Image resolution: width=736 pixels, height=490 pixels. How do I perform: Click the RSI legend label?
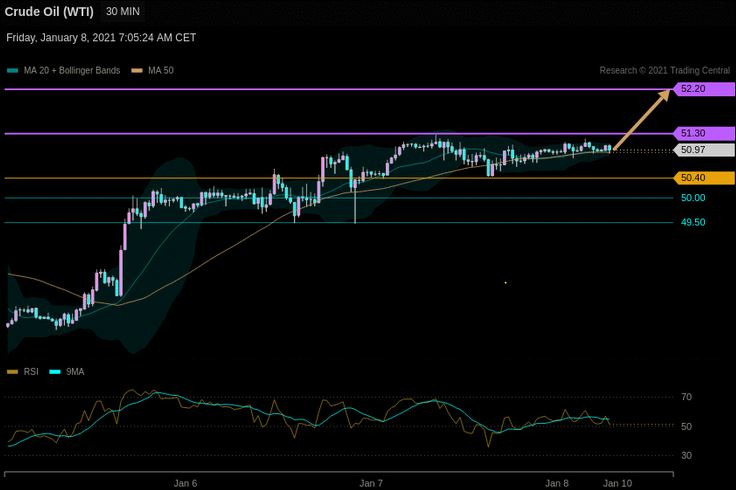click(x=31, y=372)
